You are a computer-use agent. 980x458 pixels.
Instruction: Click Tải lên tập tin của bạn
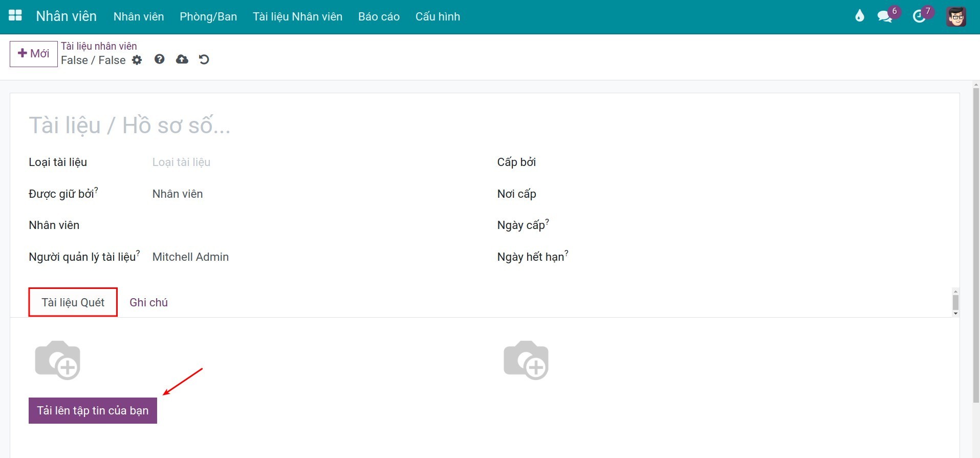pyautogui.click(x=93, y=410)
